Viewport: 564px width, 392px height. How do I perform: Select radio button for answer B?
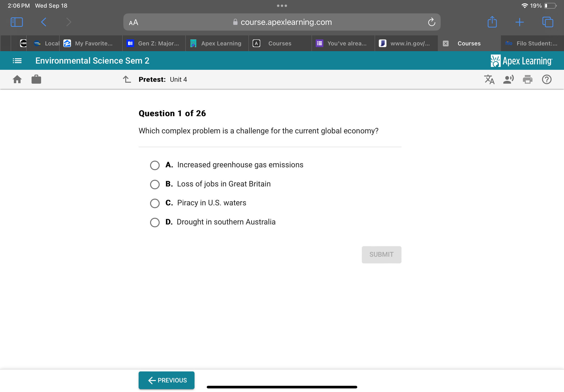pos(155,184)
